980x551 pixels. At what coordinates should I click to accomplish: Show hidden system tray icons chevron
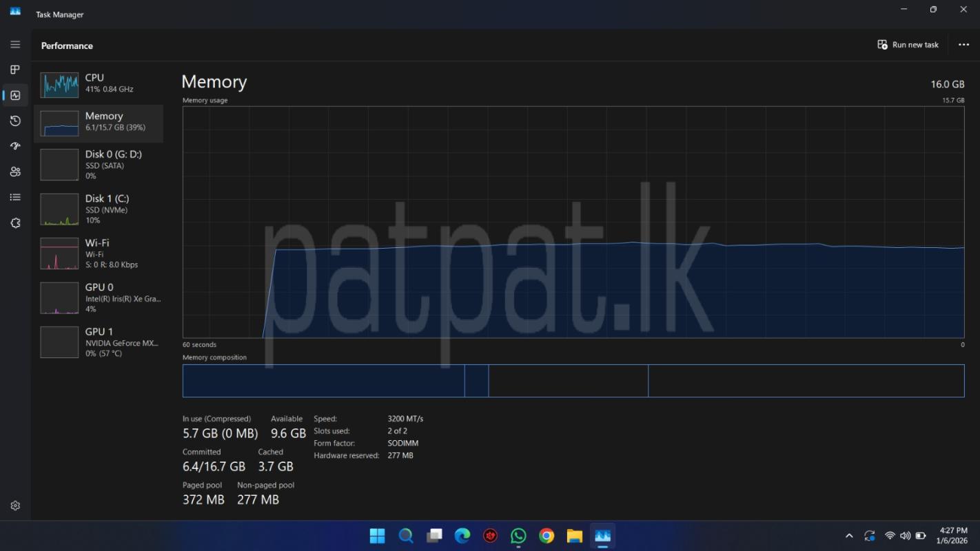[x=849, y=536]
